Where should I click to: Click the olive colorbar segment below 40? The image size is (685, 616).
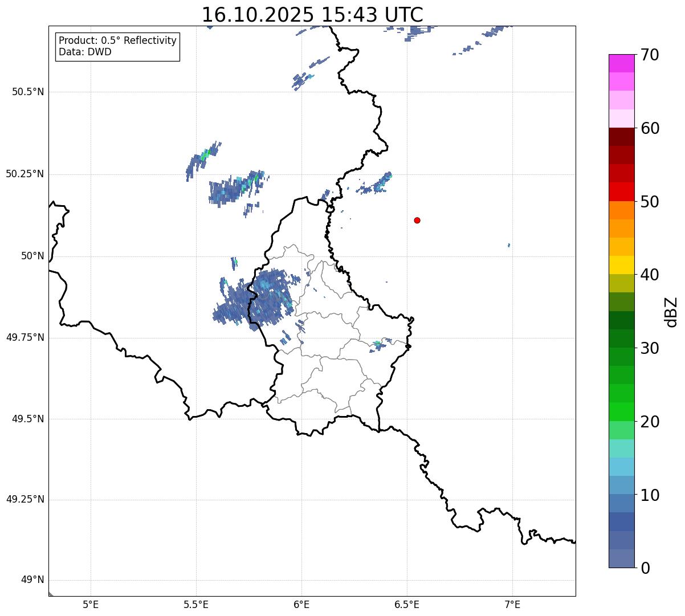[x=621, y=283]
